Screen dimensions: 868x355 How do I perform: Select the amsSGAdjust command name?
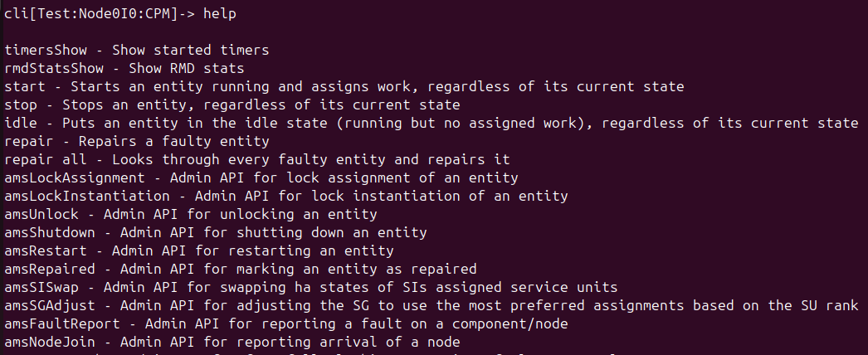point(49,306)
